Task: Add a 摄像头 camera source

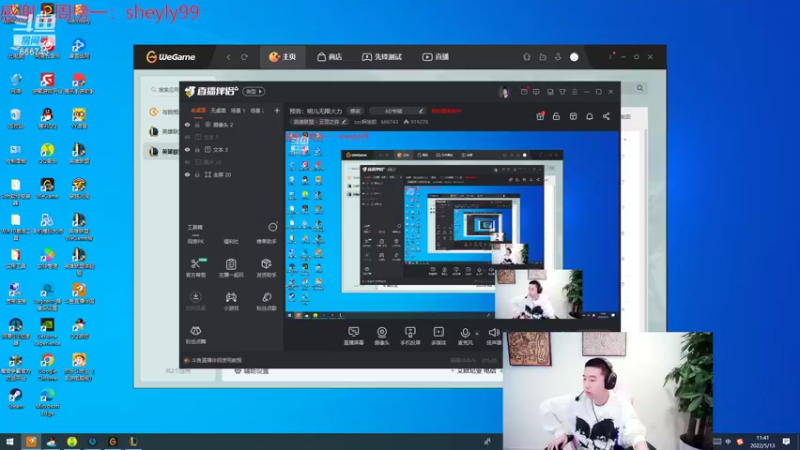Action: click(x=382, y=336)
